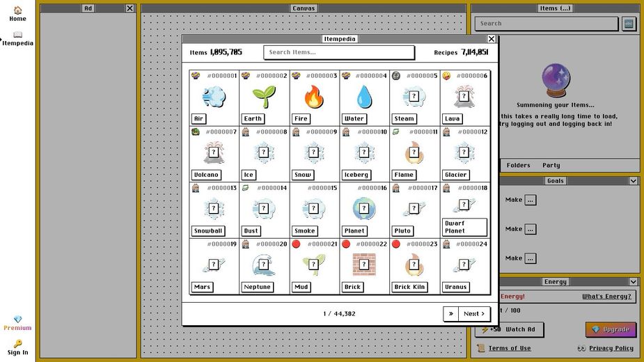The width and height of the screenshot is (644, 362).
Task: Click the Search Items input field
Action: coord(338,52)
